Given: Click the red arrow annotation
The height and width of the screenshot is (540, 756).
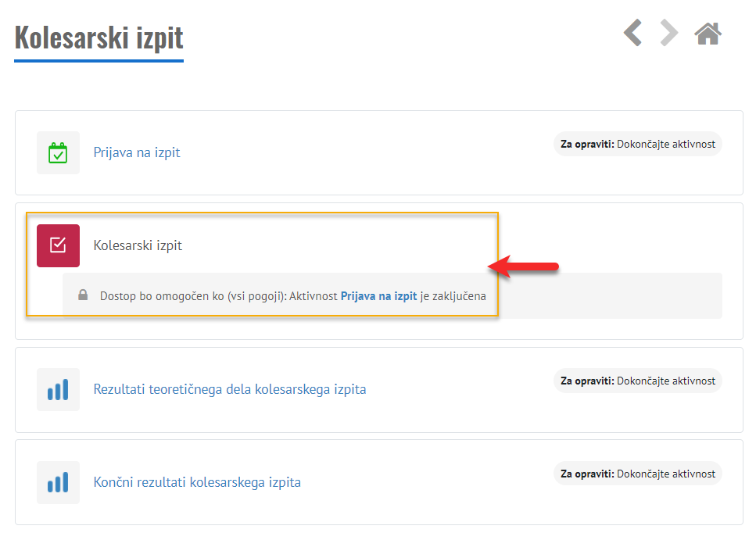Looking at the screenshot, I should [524, 268].
